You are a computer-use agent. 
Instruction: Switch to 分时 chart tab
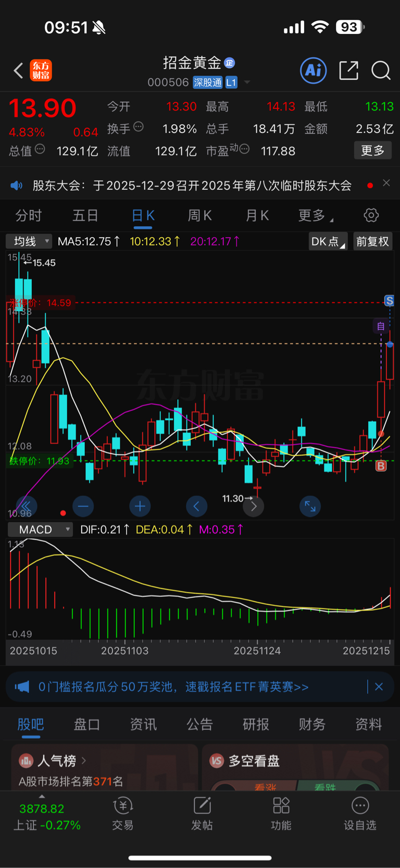click(29, 215)
